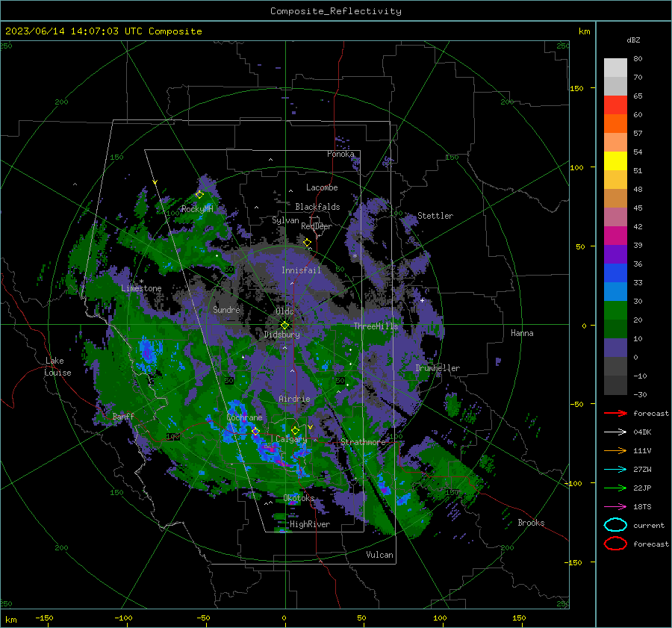Image resolution: width=672 pixels, height=628 pixels.
Task: Pick the 54 dBZ yellow swatch
Action: [x=615, y=161]
